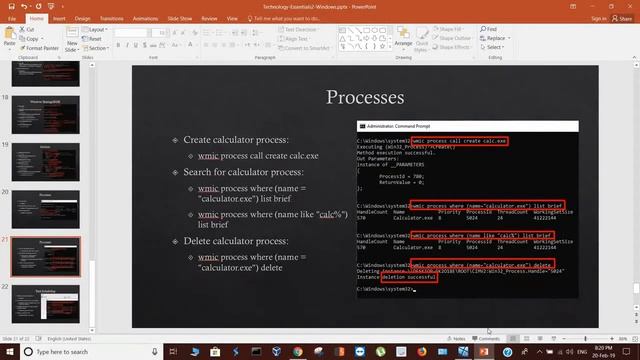Start slideshow from Quick Access Toolbar
This screenshot has height=360, width=640.
[51, 7]
